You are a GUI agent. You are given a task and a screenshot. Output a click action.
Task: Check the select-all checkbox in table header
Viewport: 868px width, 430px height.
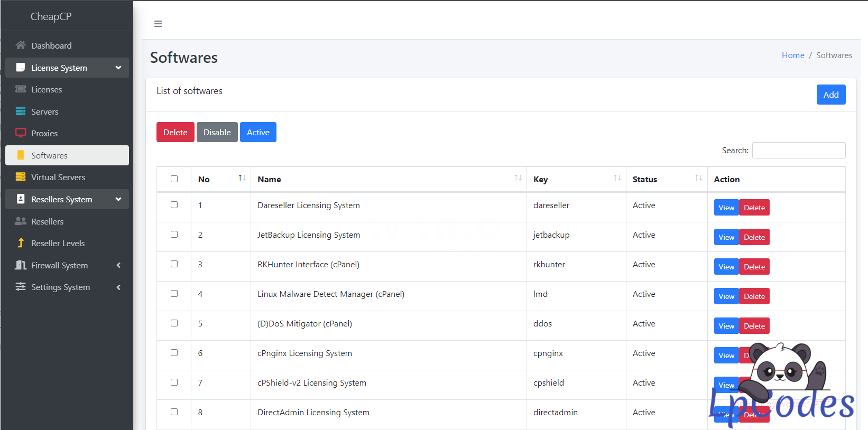pyautogui.click(x=174, y=179)
